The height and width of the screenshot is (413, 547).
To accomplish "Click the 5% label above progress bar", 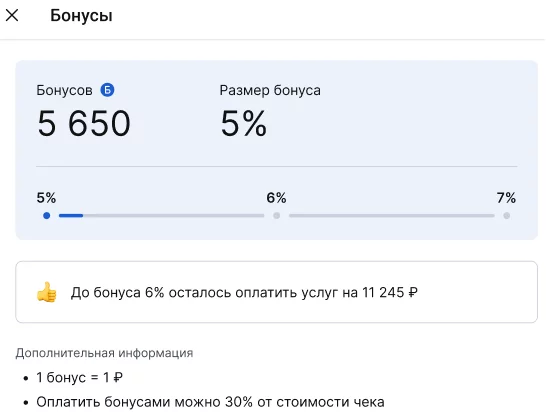I will (46, 198).
